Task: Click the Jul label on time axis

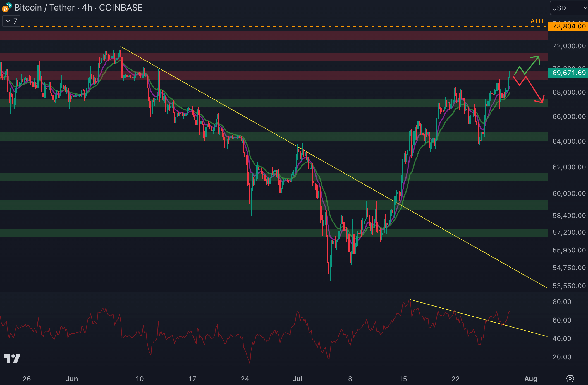Action: tap(297, 379)
